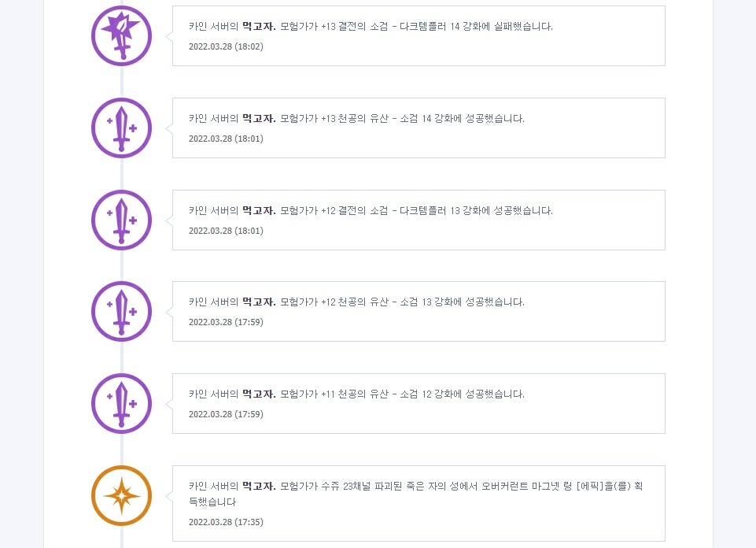Click 먹고자 name in the failed enhancement entry
Image resolution: width=756 pixels, height=548 pixels.
(259, 27)
